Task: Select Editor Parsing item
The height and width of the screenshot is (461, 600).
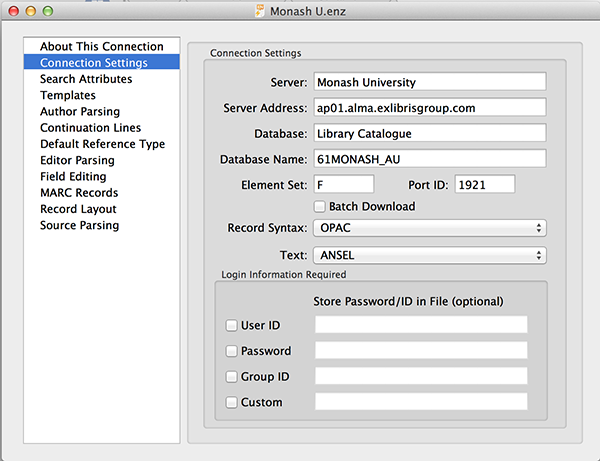Action: [x=101, y=160]
